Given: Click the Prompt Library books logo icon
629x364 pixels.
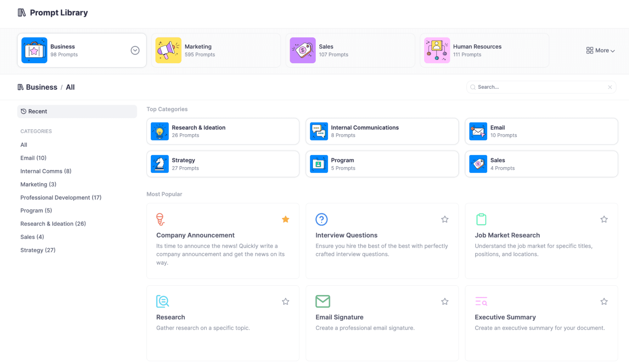Looking at the screenshot, I should [22, 13].
